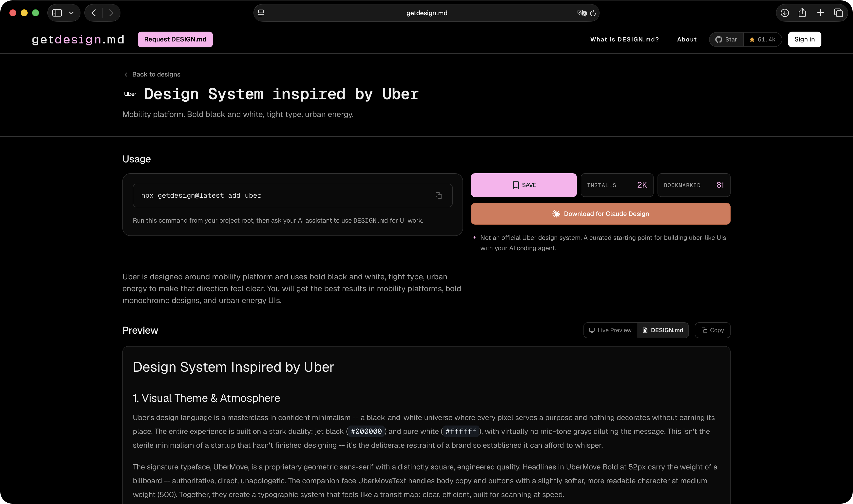Copy the DESIGN.md contents
Viewport: 853px width, 504px height.
click(712, 330)
